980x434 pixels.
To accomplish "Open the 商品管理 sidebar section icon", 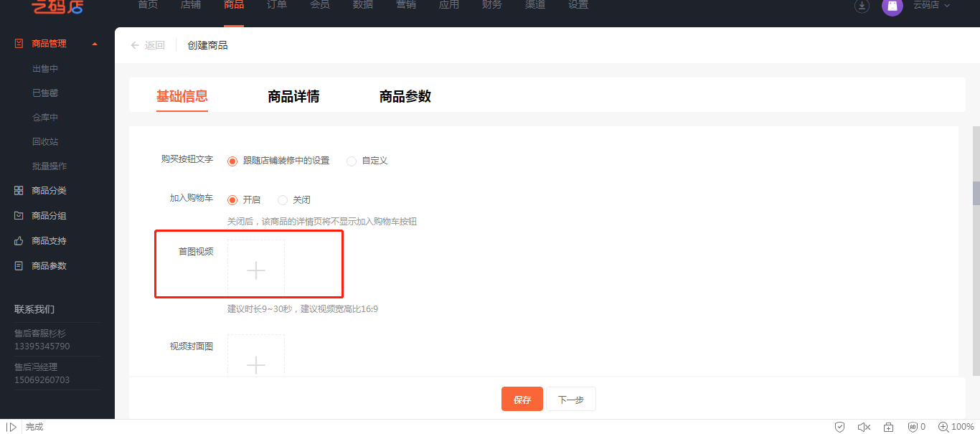I will coord(19,44).
